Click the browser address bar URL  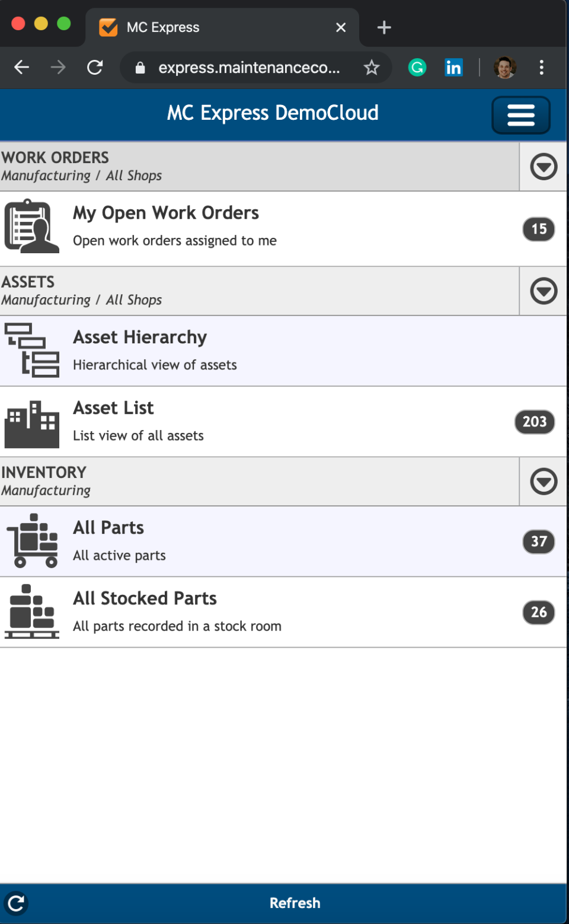(x=249, y=68)
